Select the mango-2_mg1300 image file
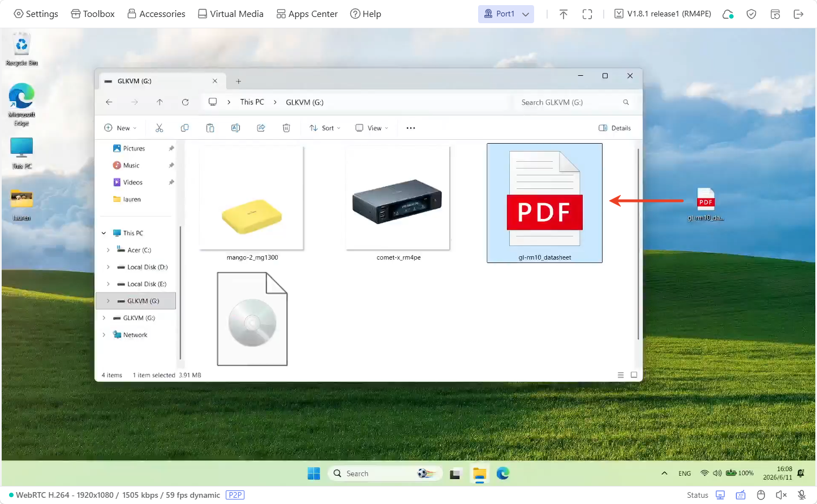This screenshot has width=817, height=504. click(x=252, y=204)
